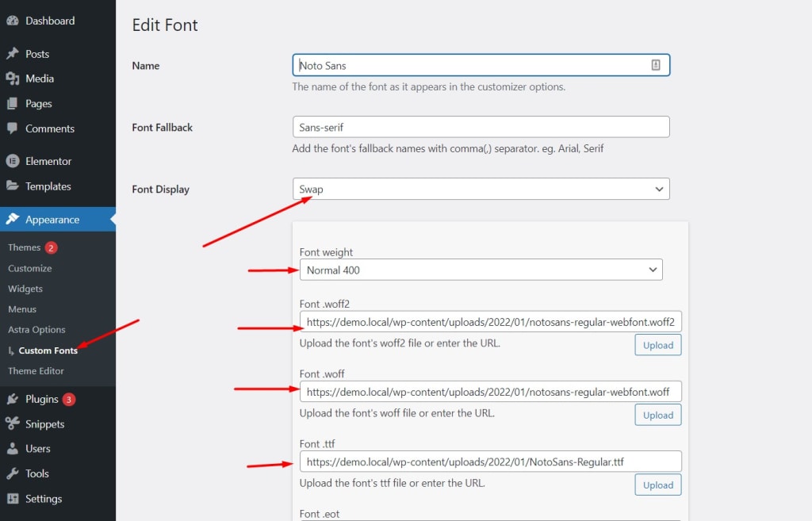Open the Font weight dropdown

481,270
